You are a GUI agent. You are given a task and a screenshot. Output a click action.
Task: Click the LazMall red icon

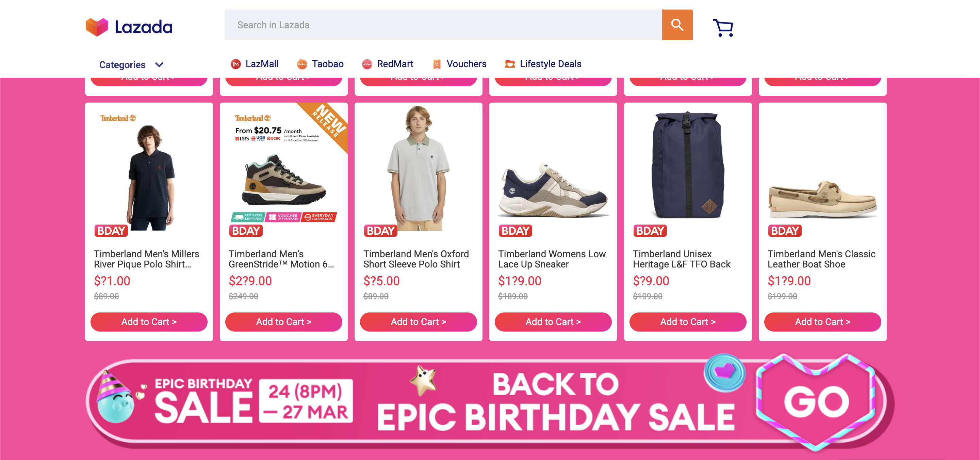236,64
